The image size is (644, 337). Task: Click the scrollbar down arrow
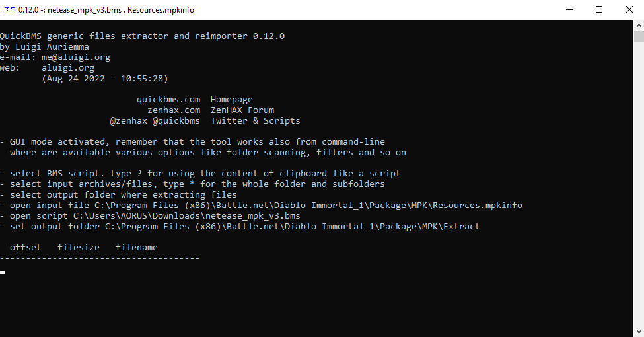(x=639, y=331)
